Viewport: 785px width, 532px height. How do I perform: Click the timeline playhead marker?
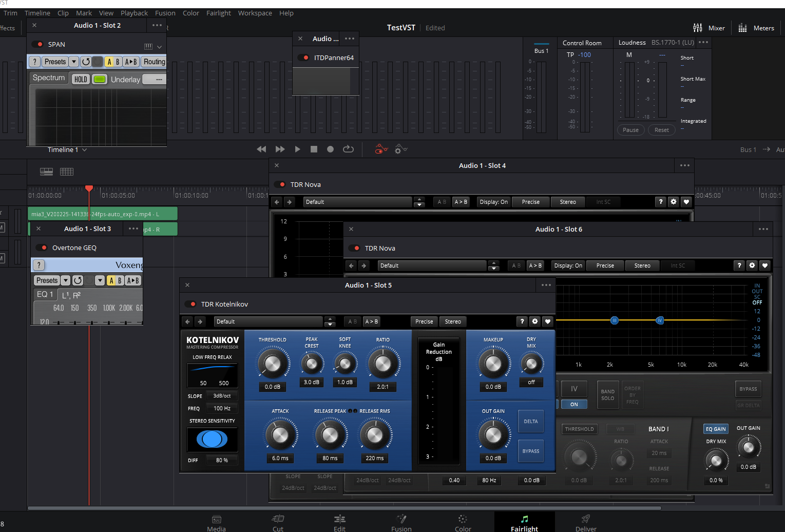click(x=89, y=188)
